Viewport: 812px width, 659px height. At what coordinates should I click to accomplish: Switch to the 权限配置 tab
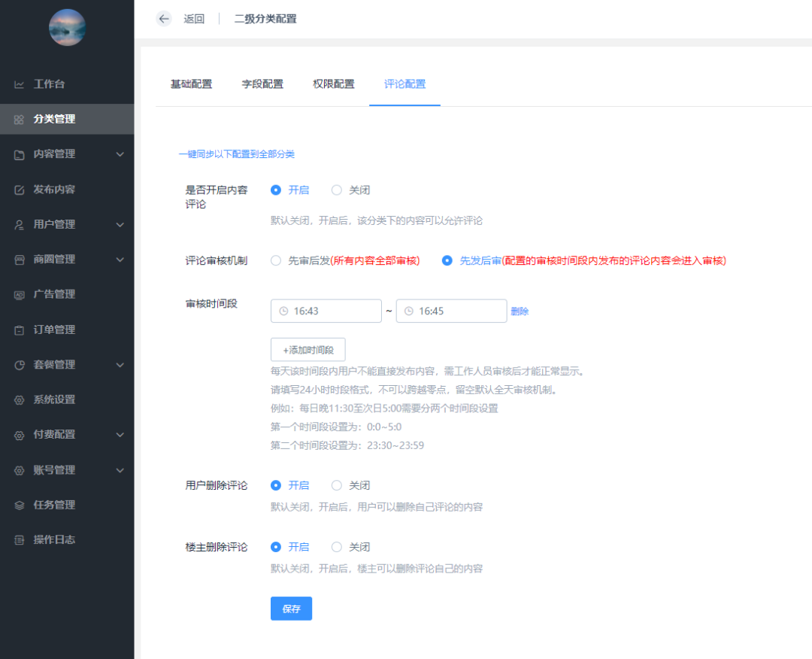pyautogui.click(x=333, y=85)
